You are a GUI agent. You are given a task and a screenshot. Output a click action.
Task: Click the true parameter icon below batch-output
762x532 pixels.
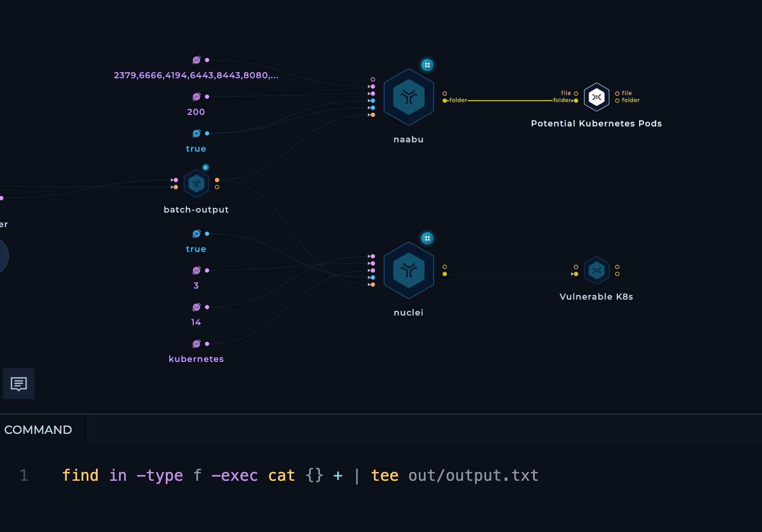pos(197,234)
